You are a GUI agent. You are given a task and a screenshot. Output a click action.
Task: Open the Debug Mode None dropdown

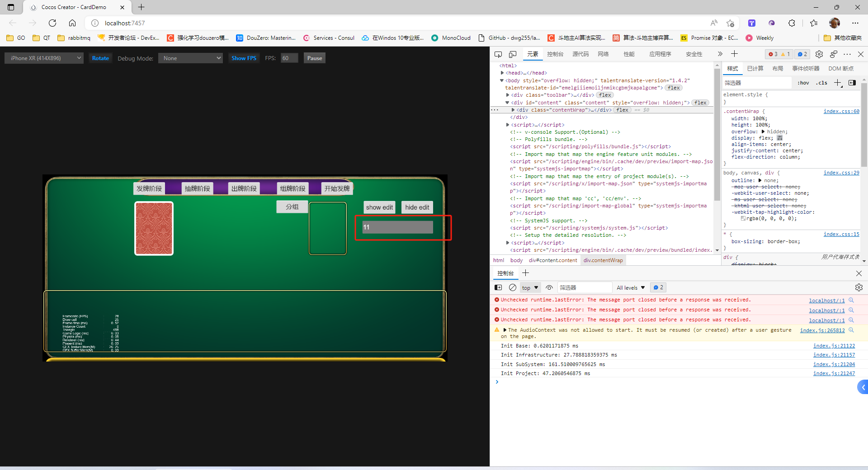[x=190, y=58]
